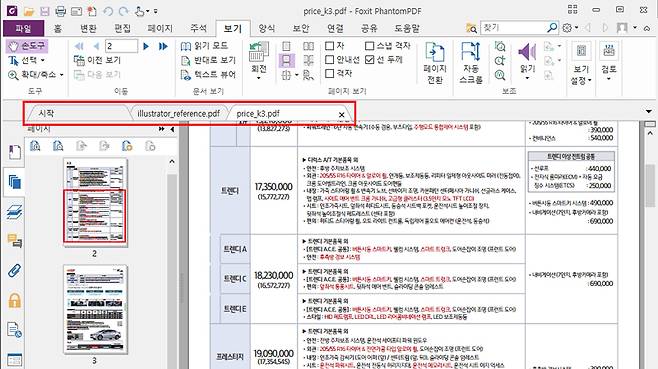The width and height of the screenshot is (658, 369).
Task: Open 읽기 모드 reading mode
Action: [204, 46]
